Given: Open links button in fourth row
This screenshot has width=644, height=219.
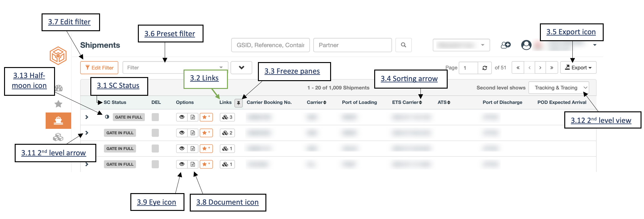Looking at the screenshot, I should [227, 164].
